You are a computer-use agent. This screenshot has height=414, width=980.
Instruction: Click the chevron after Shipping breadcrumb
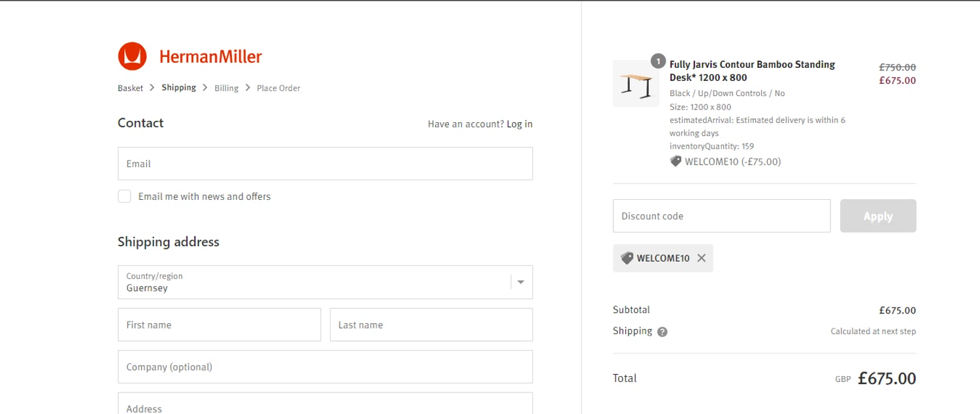[x=205, y=88]
